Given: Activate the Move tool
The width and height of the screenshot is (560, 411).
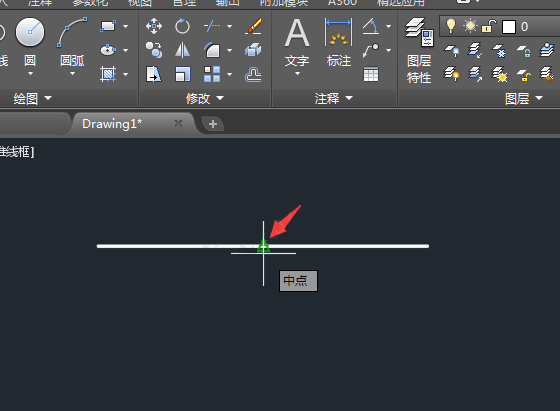Looking at the screenshot, I should [154, 26].
